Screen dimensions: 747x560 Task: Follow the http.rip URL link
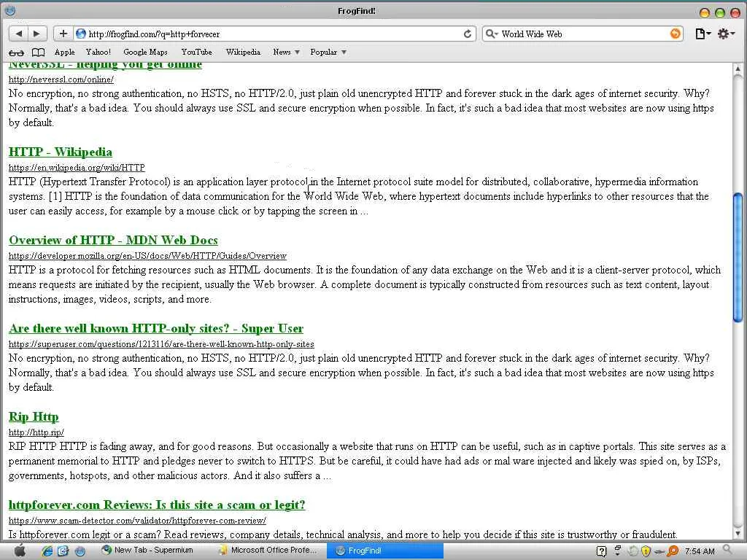click(36, 432)
